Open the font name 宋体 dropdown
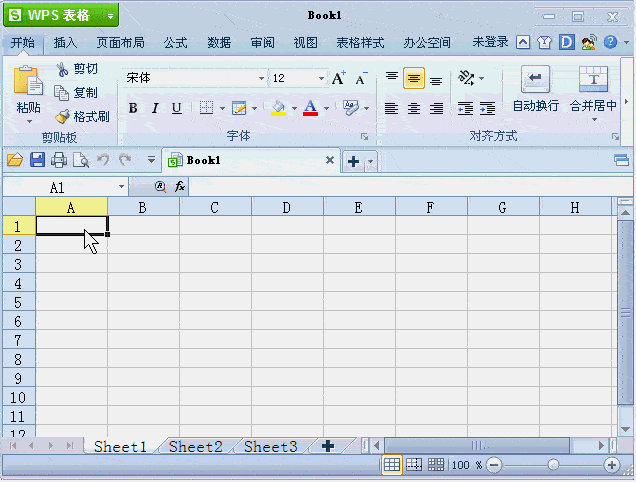 click(x=262, y=78)
